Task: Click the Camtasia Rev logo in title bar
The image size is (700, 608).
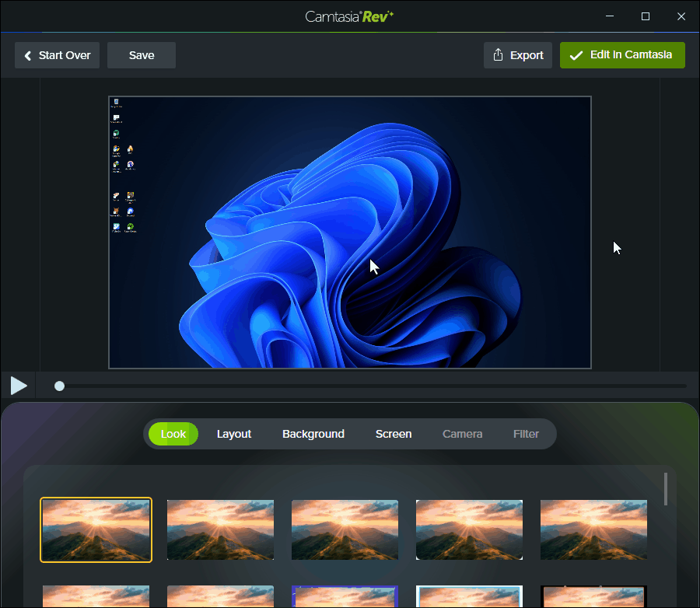Action: (349, 16)
